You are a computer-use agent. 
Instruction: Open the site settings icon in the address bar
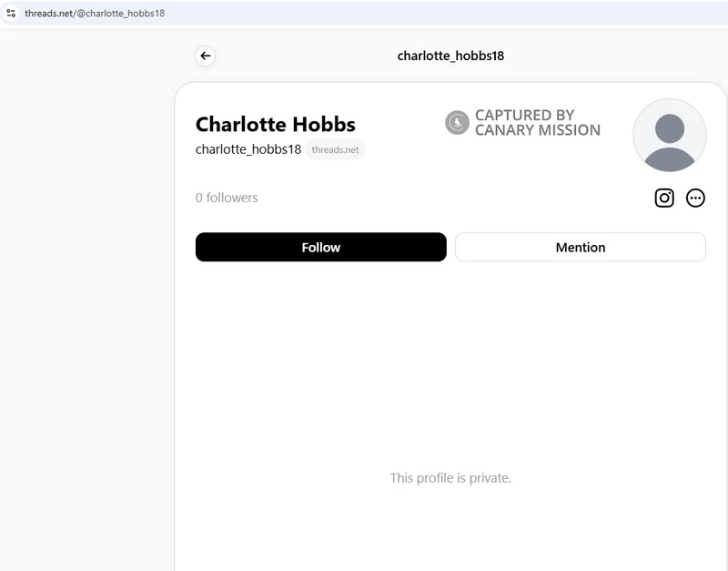click(x=13, y=14)
